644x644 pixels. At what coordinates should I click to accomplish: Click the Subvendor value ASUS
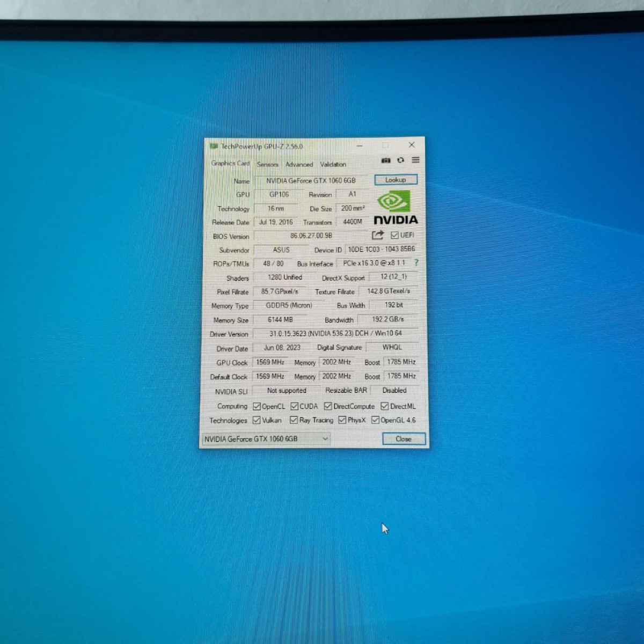pyautogui.click(x=281, y=250)
